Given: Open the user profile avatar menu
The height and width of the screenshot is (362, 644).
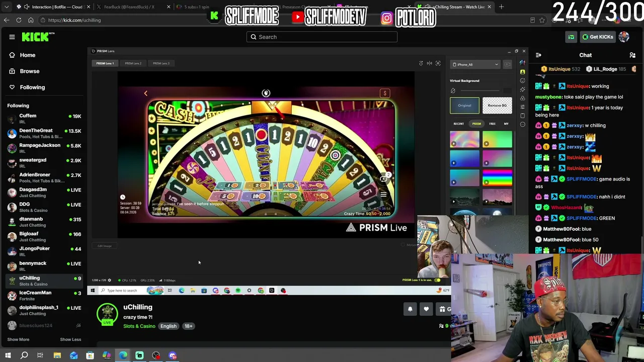Looking at the screenshot, I should click(x=624, y=37).
